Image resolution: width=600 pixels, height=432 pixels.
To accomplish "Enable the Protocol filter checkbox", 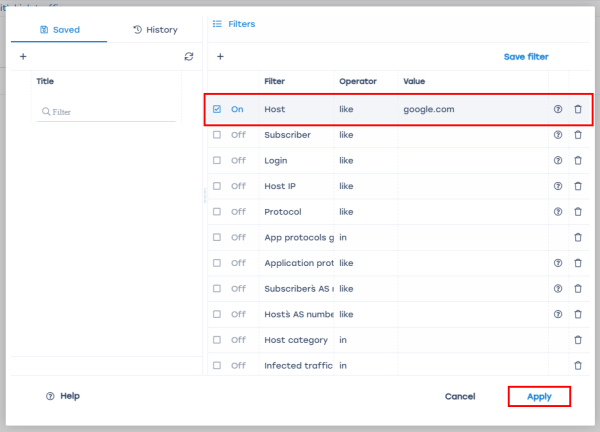I will 217,212.
